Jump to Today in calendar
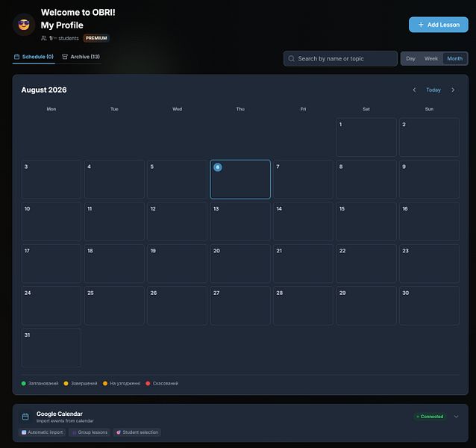 433,90
